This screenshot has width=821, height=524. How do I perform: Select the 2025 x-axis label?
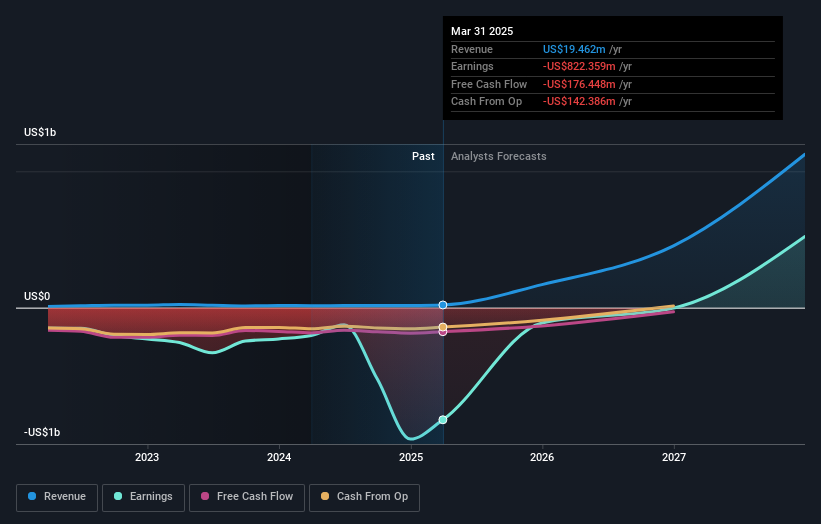pyautogui.click(x=411, y=457)
